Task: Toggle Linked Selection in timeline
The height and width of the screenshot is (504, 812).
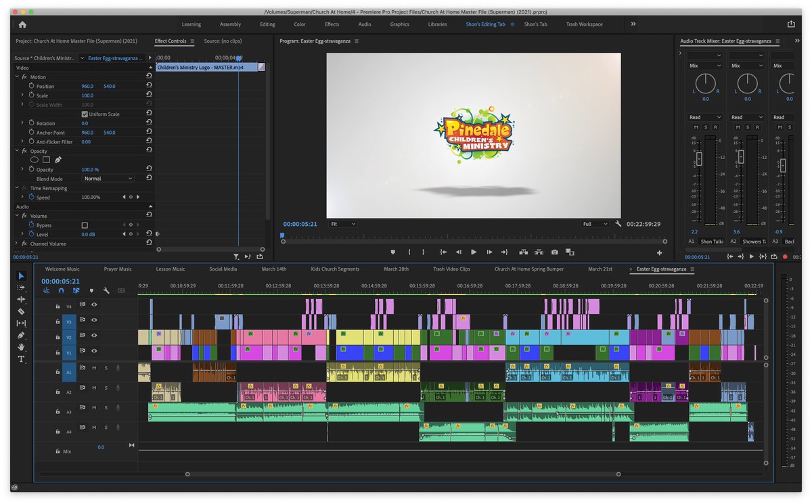Action: coord(76,290)
